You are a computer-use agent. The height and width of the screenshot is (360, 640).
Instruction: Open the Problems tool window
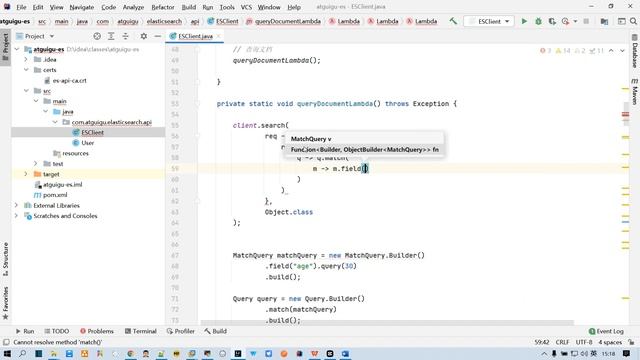[97, 331]
